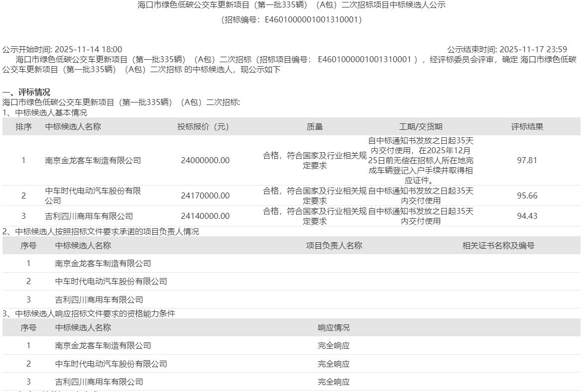Screen dimensions: 581x392
Task: Click the 投标报价（元）column header
Action: coord(201,126)
